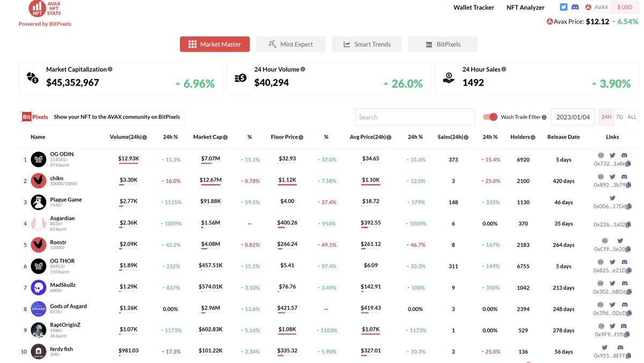Open the OG ODIN collection name
644x363 pixels.
tap(62, 154)
